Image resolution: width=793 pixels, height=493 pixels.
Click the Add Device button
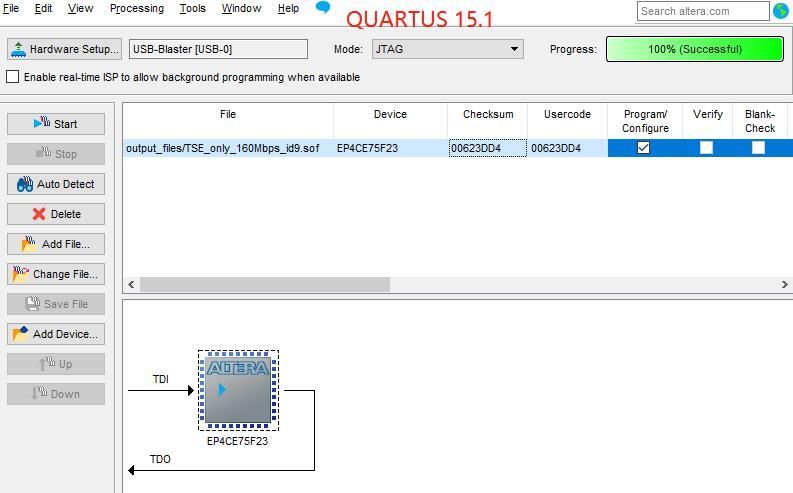click(x=56, y=334)
